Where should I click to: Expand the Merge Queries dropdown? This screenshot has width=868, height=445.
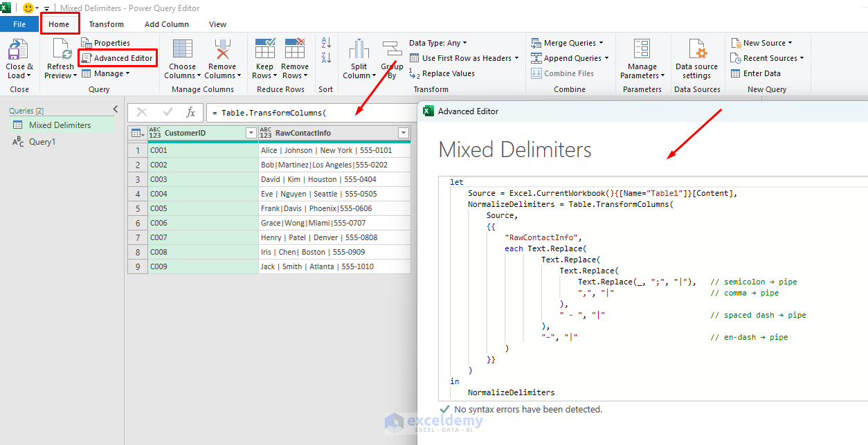coord(601,43)
